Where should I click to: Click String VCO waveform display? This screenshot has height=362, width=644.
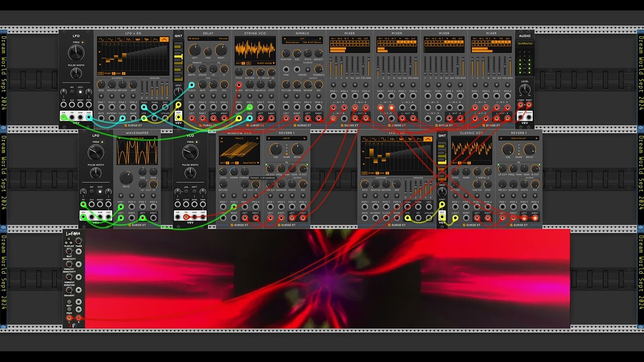tap(255, 49)
